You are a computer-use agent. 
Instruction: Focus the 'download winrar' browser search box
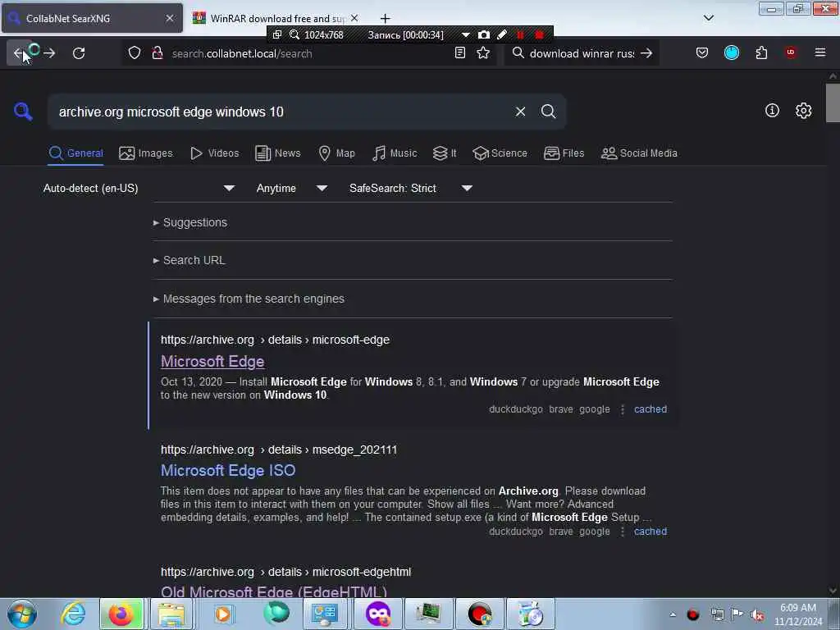(x=582, y=53)
